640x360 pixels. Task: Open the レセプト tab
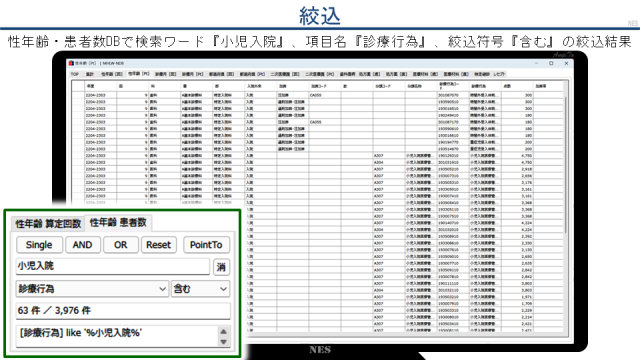(499, 74)
